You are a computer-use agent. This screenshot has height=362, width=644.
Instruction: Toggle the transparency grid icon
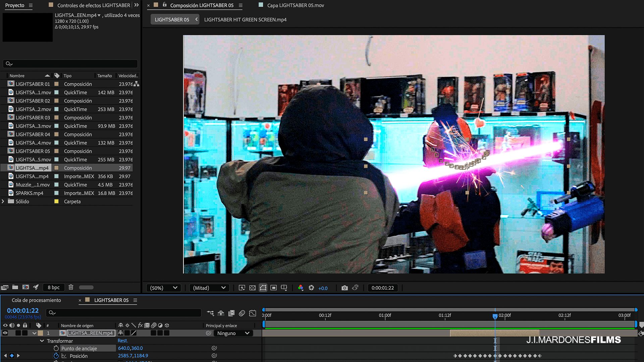[253, 288]
